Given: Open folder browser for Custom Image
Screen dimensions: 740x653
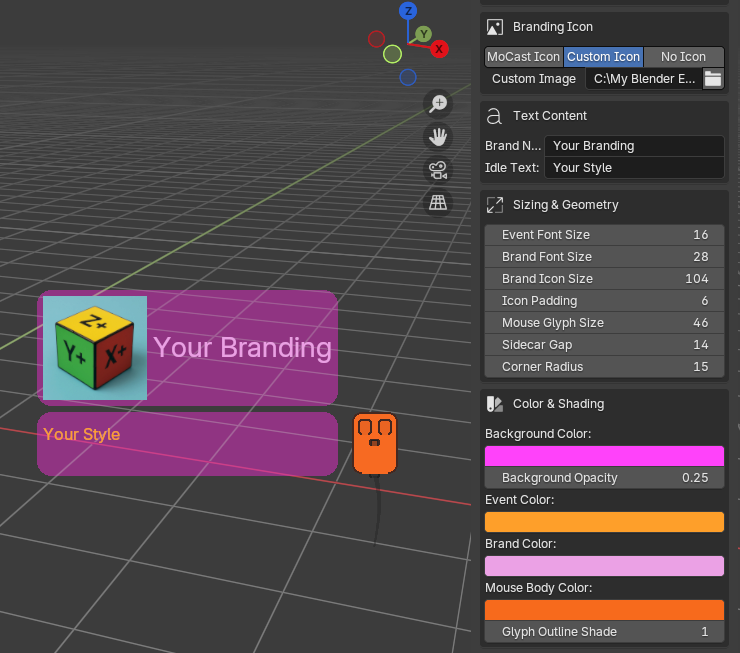Looking at the screenshot, I should tap(713, 79).
